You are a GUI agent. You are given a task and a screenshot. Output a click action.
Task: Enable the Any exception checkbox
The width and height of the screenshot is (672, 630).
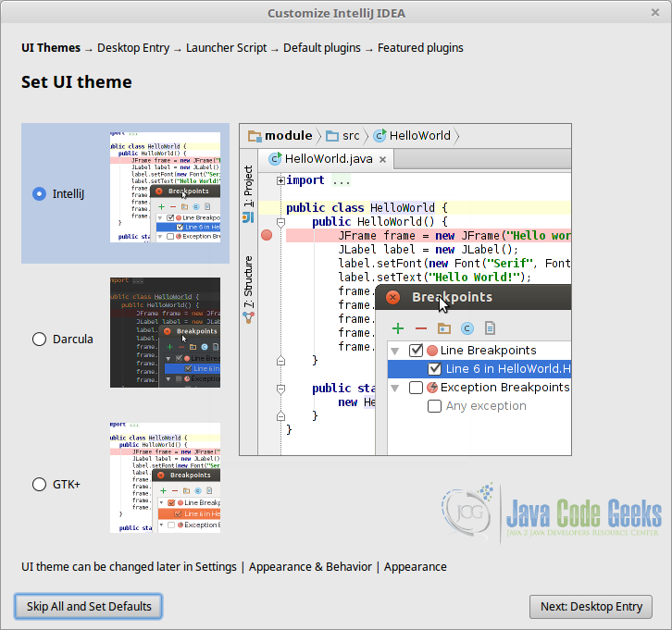434,406
